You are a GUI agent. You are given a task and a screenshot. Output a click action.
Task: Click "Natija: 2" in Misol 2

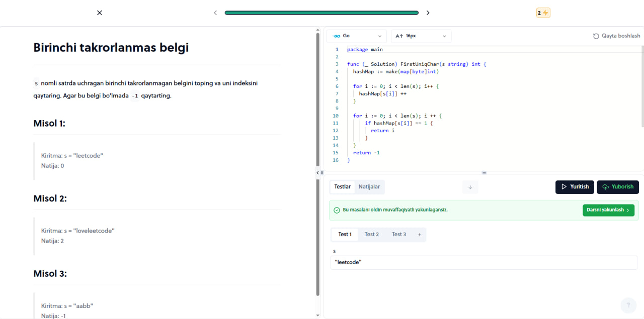53,241
